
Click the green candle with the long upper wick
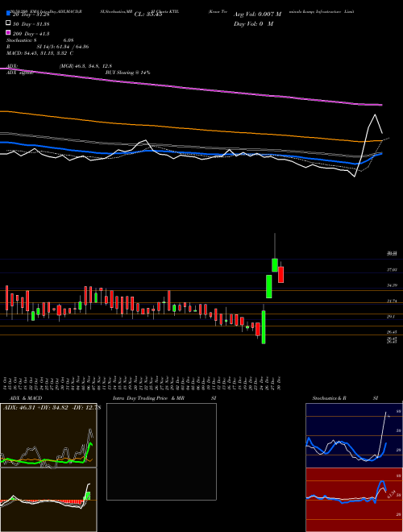coord(275,265)
